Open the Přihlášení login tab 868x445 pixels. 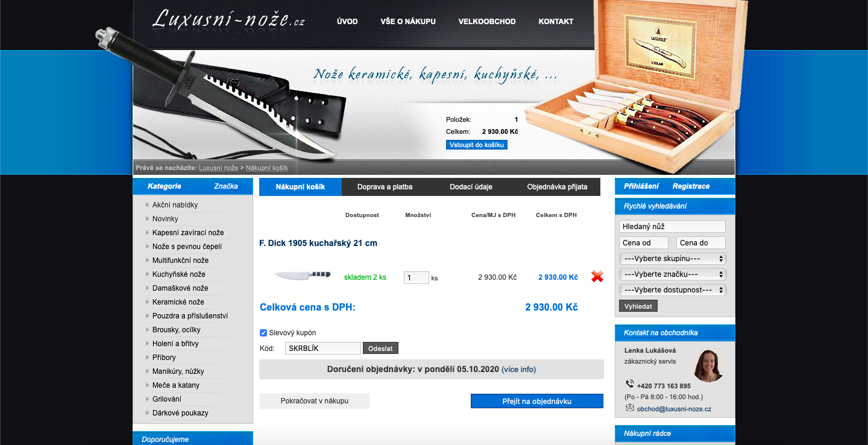pyautogui.click(x=641, y=186)
